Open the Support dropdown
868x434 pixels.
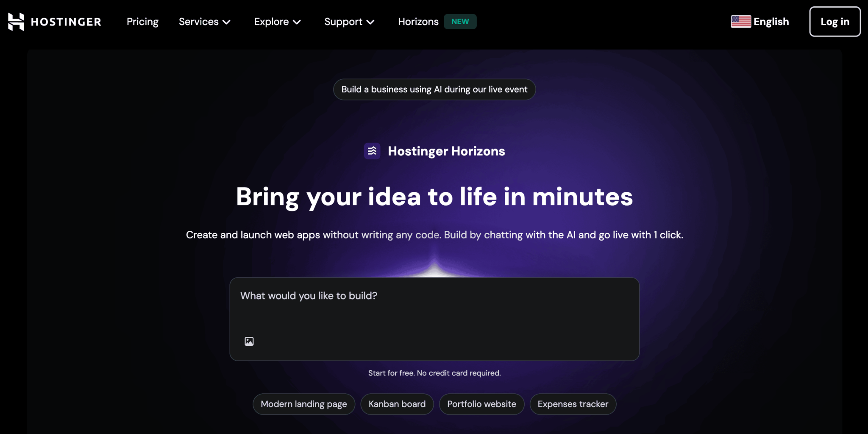[349, 22]
